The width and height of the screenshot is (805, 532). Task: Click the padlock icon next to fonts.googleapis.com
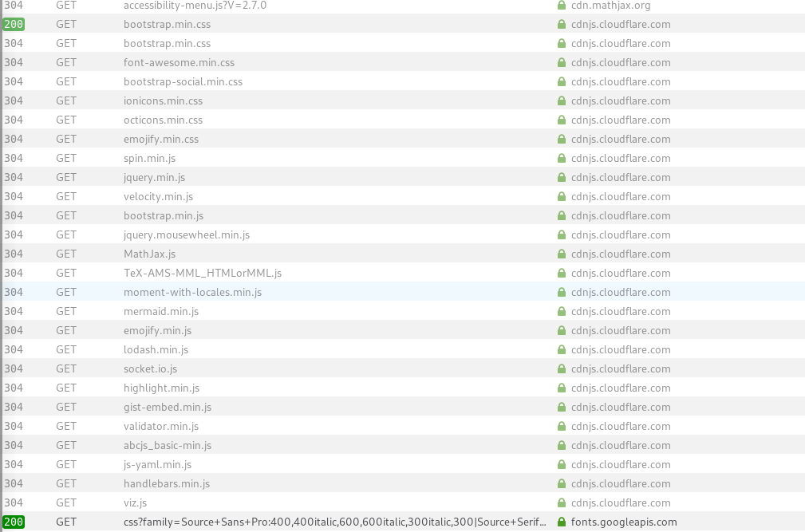coord(562,522)
